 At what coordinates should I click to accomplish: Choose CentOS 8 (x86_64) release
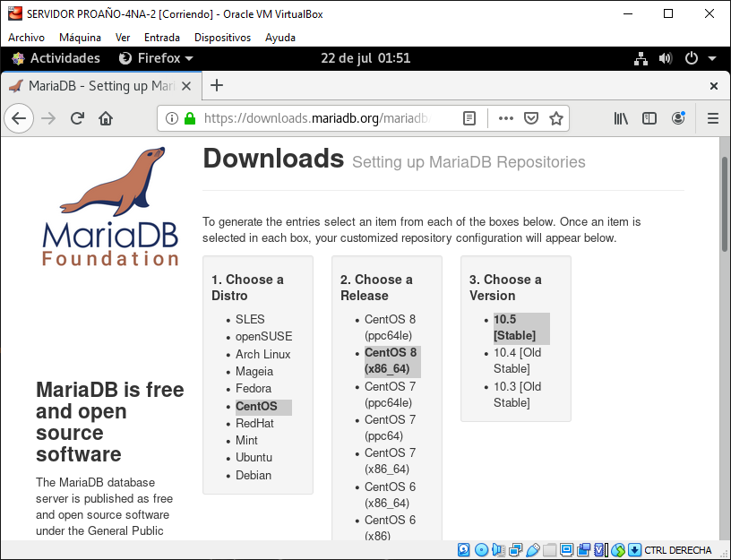(x=391, y=361)
